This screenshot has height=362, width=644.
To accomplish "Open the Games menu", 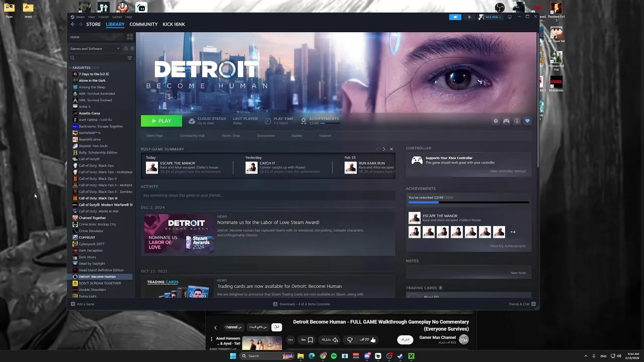I will point(117,17).
